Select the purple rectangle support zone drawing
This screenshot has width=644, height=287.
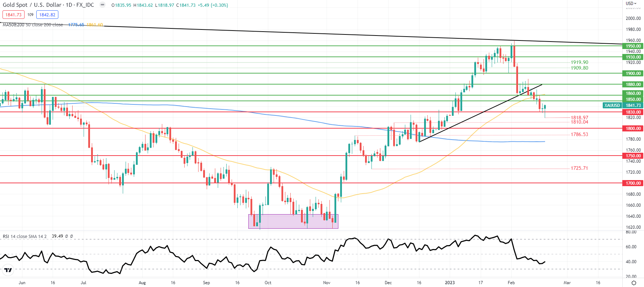[293, 221]
